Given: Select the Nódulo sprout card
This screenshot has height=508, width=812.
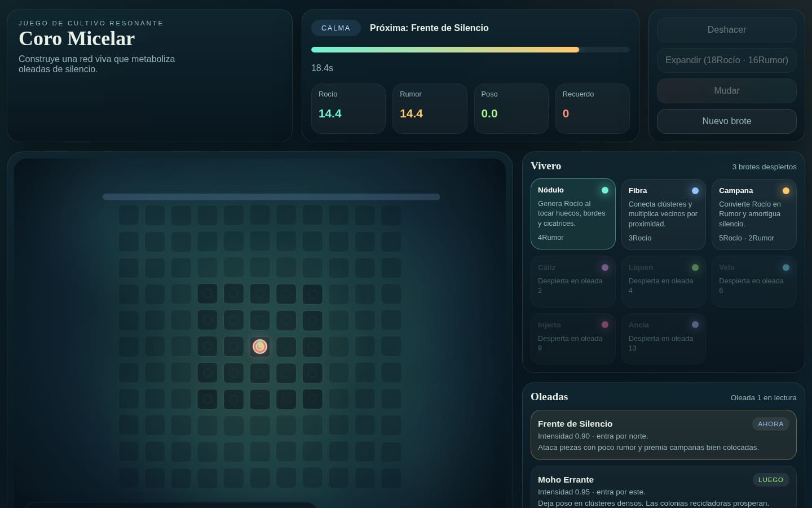Looking at the screenshot, I should (x=573, y=214).
